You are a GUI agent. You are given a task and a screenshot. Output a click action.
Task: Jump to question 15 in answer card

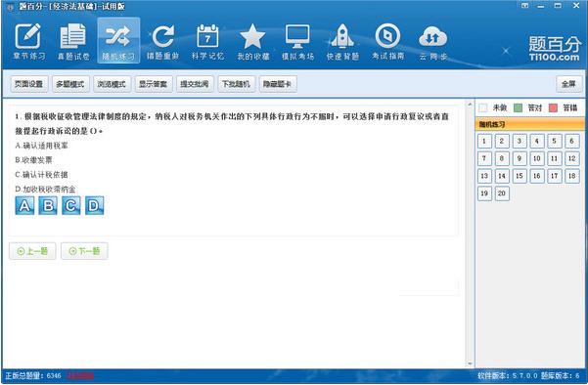pos(520,176)
